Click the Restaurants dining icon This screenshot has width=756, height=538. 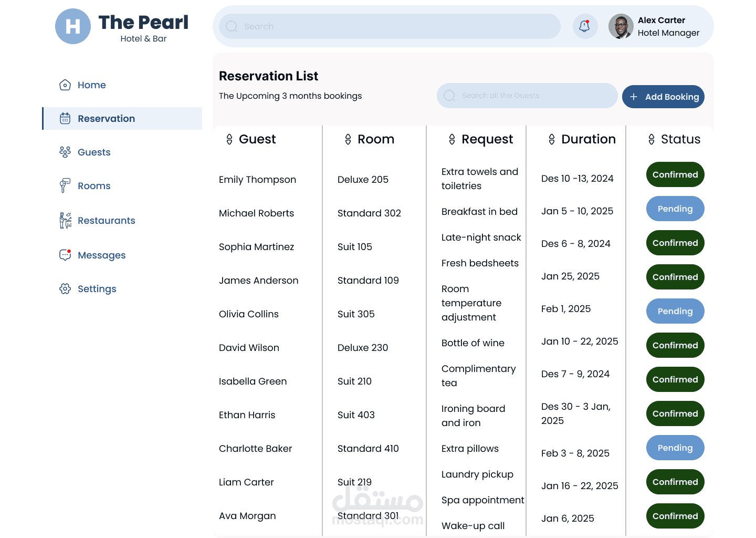coord(65,221)
